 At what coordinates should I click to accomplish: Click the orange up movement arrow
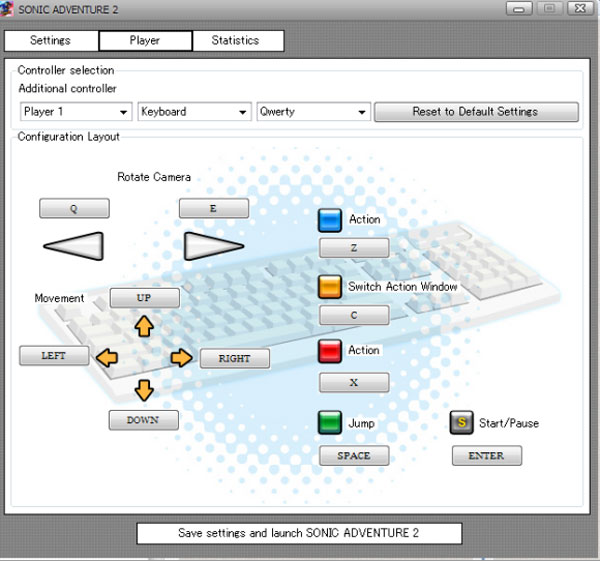[144, 326]
